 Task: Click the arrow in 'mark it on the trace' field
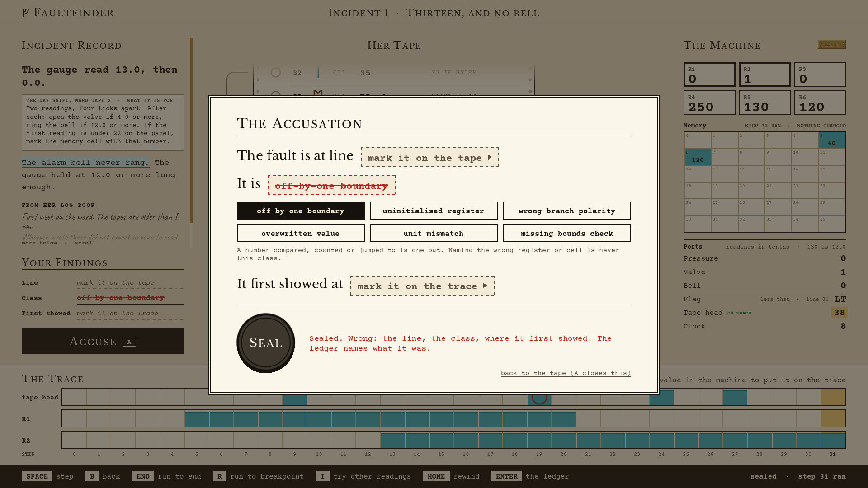pyautogui.click(x=485, y=286)
